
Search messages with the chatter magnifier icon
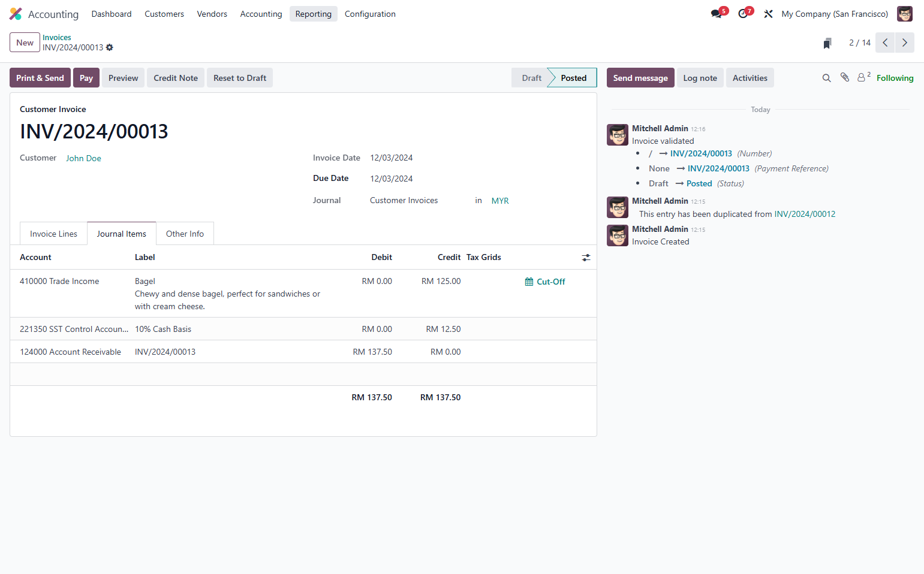click(826, 78)
